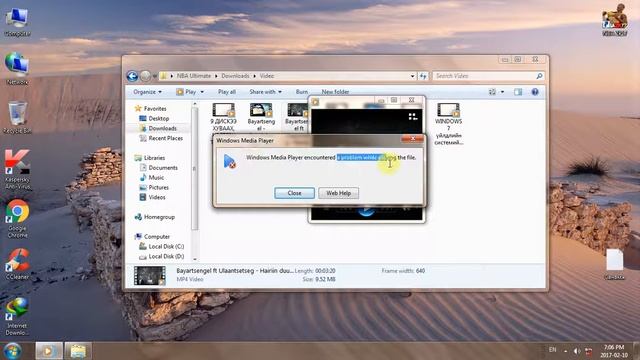Launch Internet Download Manager shortcut
This screenshot has height=360, width=640.
(x=17, y=316)
